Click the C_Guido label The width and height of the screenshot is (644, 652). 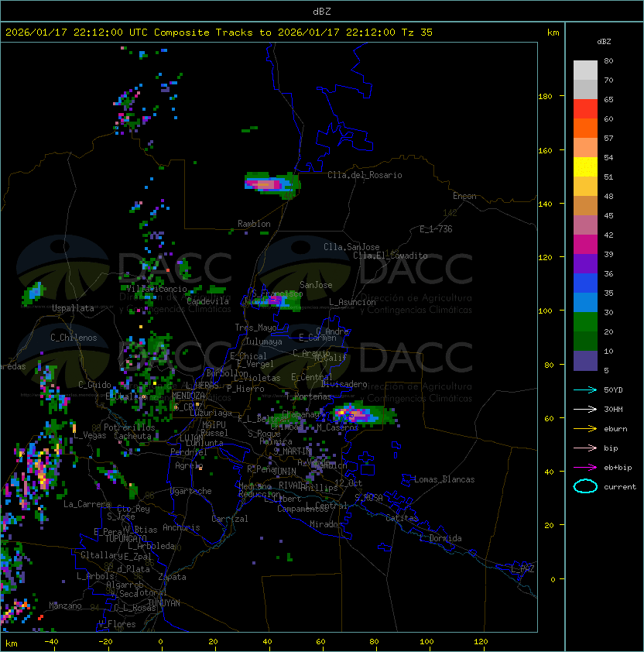[x=94, y=385]
